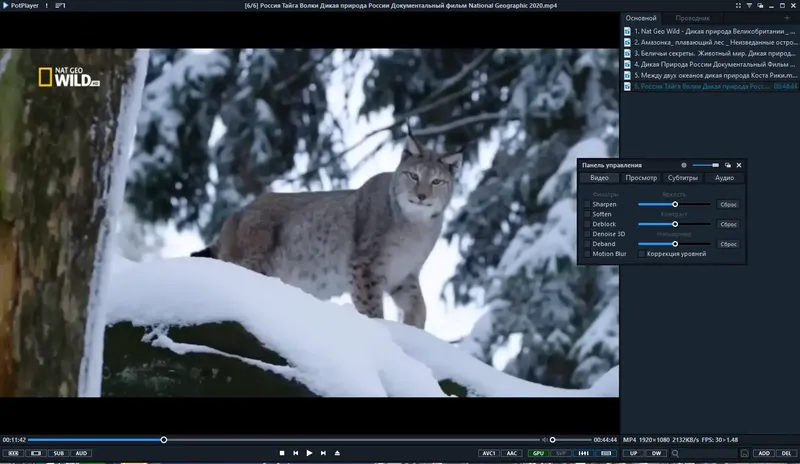This screenshot has width=800, height=464.
Task: Adjust the saturation slider beside Deband
Action: [674, 244]
